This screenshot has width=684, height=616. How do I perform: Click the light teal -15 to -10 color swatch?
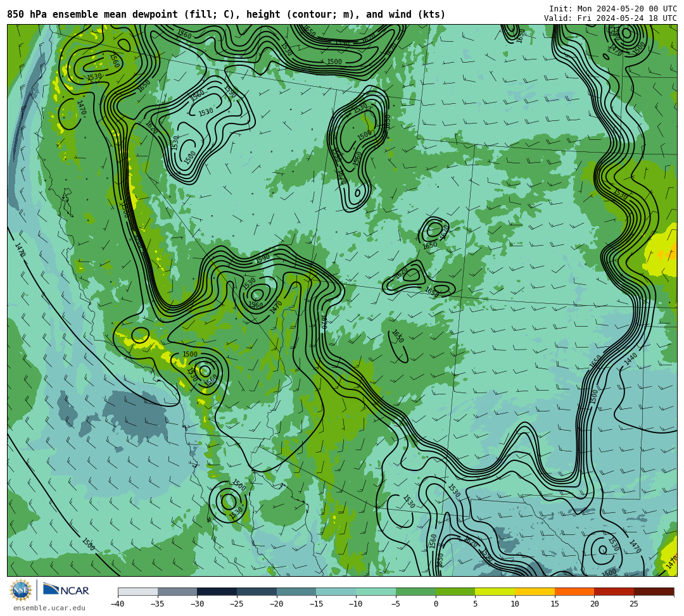click(336, 591)
